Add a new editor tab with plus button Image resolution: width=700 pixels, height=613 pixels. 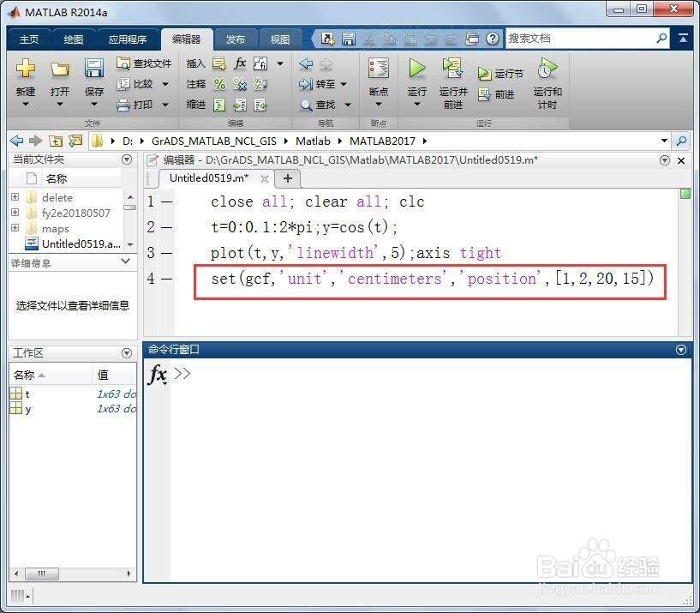[288, 178]
